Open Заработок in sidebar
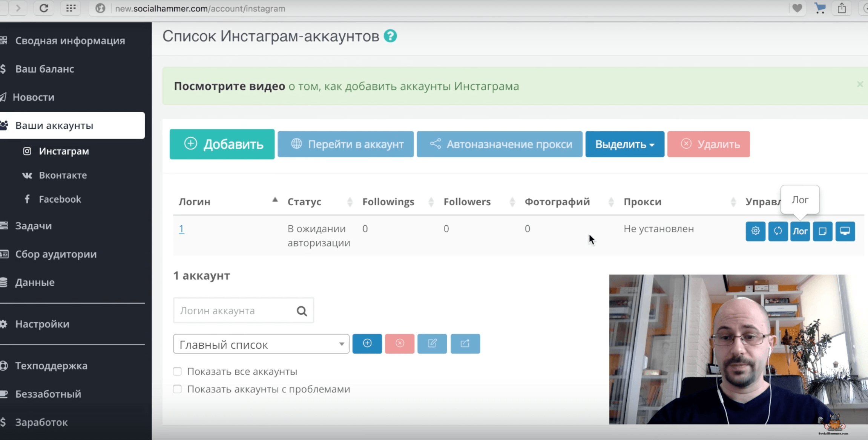The height and width of the screenshot is (440, 868). (x=41, y=422)
